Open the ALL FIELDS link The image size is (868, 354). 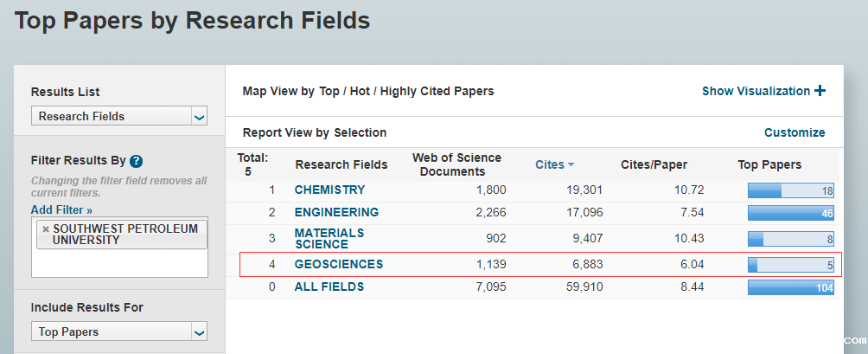(x=329, y=286)
